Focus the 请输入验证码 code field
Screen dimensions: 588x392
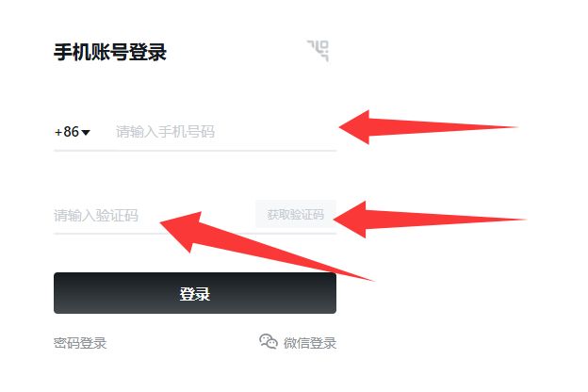coord(154,216)
